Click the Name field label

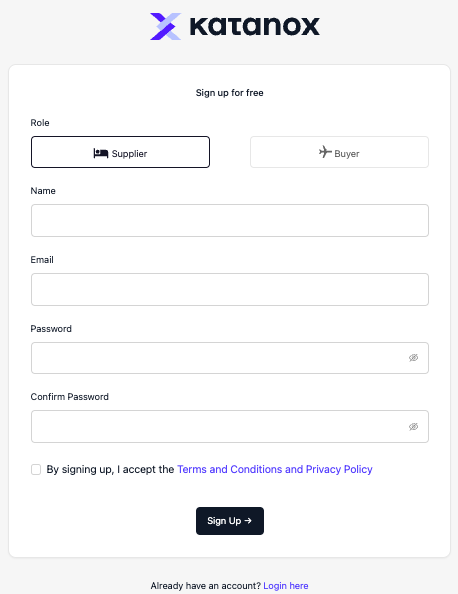point(43,191)
